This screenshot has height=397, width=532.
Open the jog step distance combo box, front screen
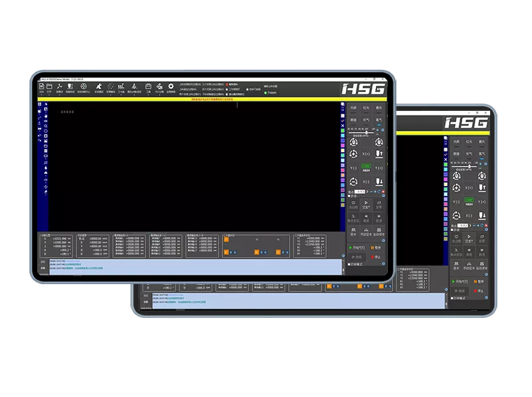pos(360,191)
